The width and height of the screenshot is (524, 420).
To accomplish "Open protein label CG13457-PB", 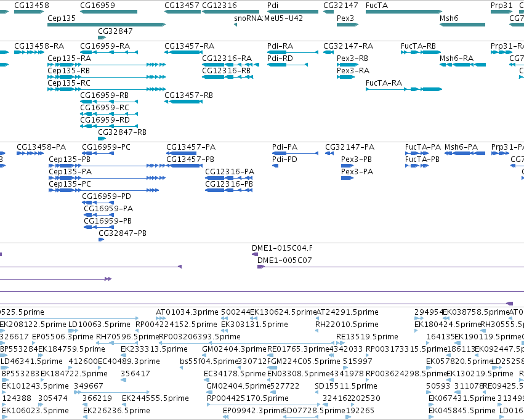I will (190, 160).
